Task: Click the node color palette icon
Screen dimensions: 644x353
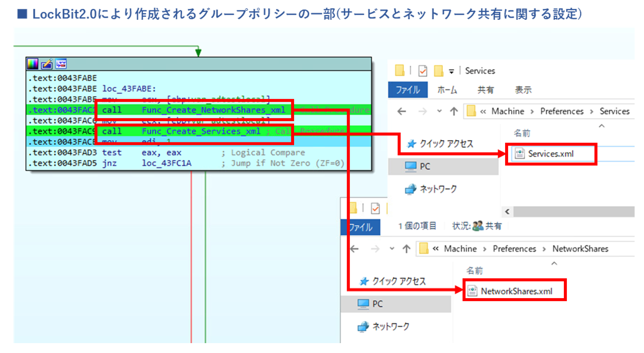Action: [x=33, y=64]
